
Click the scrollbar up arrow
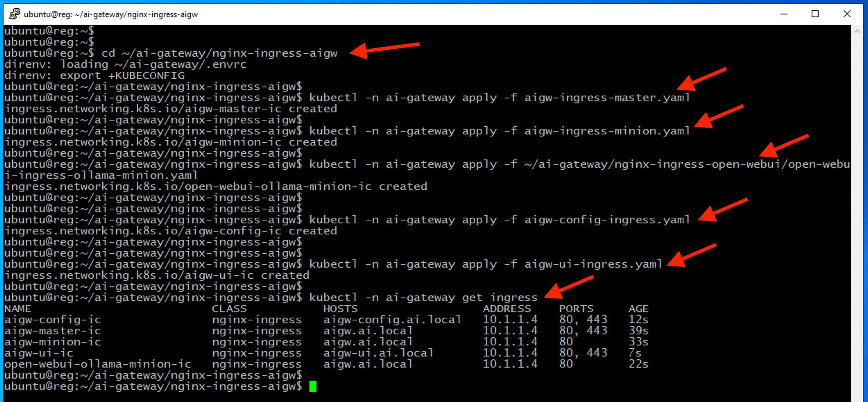tap(857, 31)
